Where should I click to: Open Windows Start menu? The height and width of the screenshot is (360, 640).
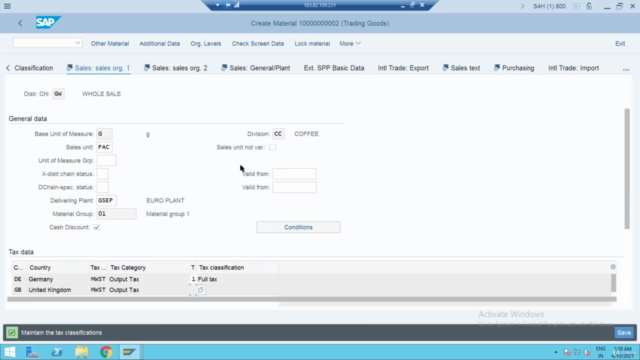(x=9, y=352)
